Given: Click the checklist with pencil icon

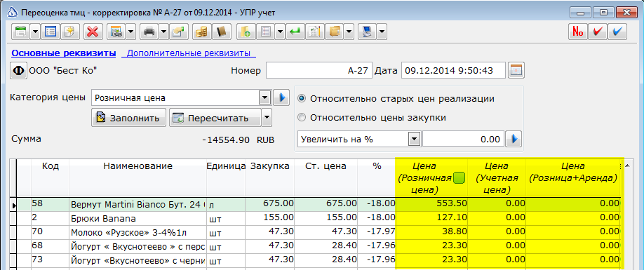Looking at the screenshot, I should pos(314,32).
